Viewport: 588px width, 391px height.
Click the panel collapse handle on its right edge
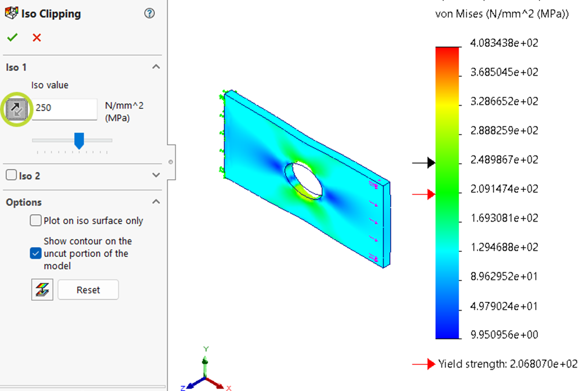point(170,162)
